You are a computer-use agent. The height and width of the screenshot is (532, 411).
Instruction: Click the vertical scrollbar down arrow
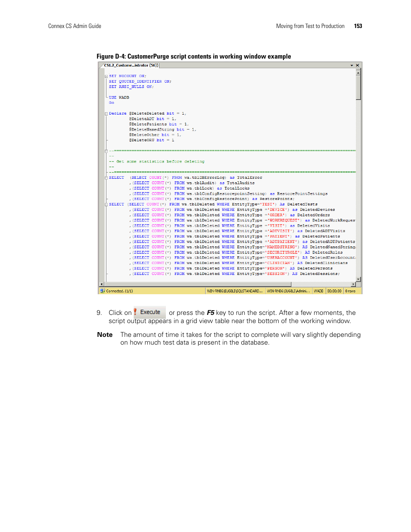coord(358,279)
